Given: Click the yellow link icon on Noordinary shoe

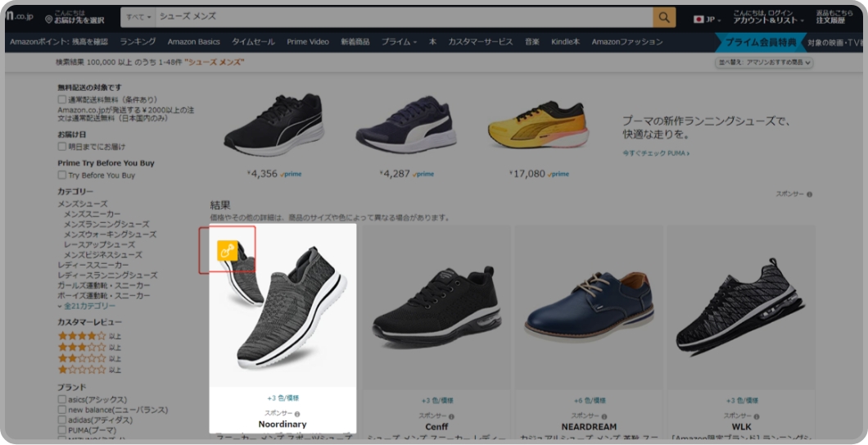Looking at the screenshot, I should click(227, 251).
